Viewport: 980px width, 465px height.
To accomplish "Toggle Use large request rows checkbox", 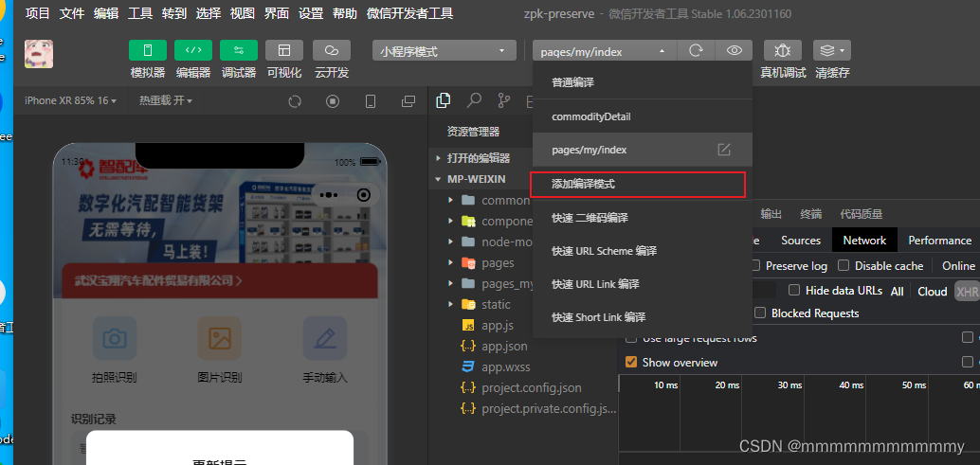I will (x=631, y=338).
